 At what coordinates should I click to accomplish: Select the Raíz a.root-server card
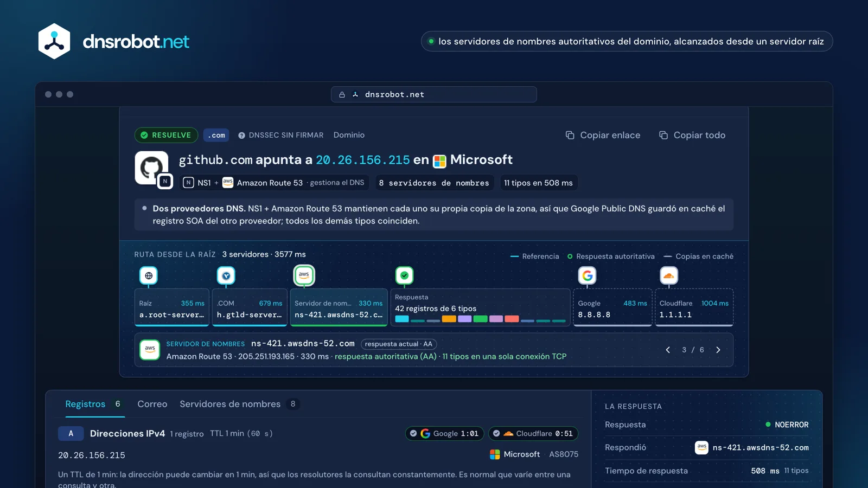click(172, 307)
